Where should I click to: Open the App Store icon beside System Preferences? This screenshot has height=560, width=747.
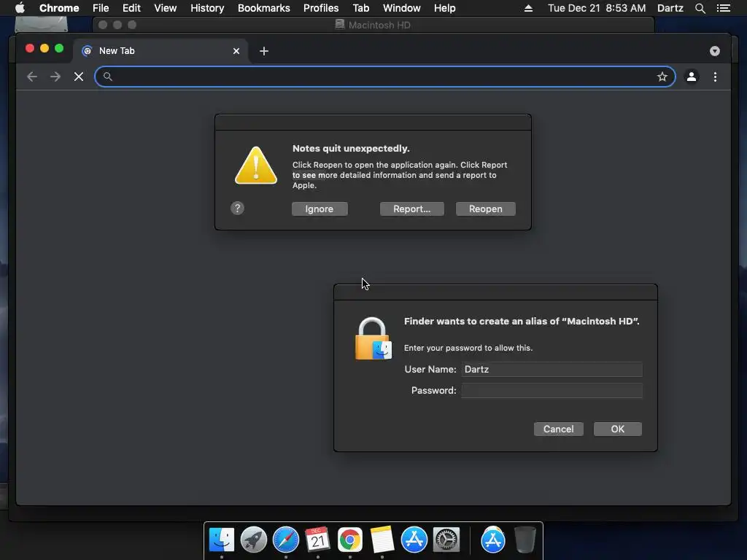414,540
